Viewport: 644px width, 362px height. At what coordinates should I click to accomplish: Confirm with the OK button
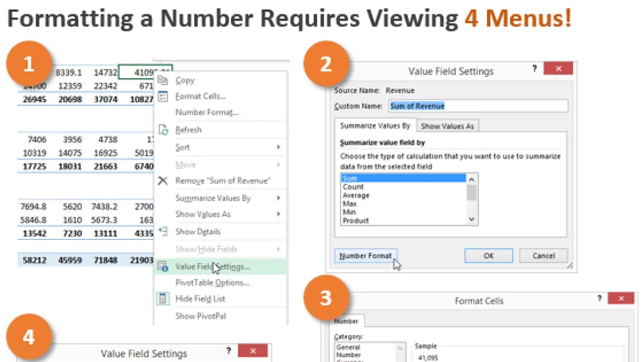click(488, 256)
